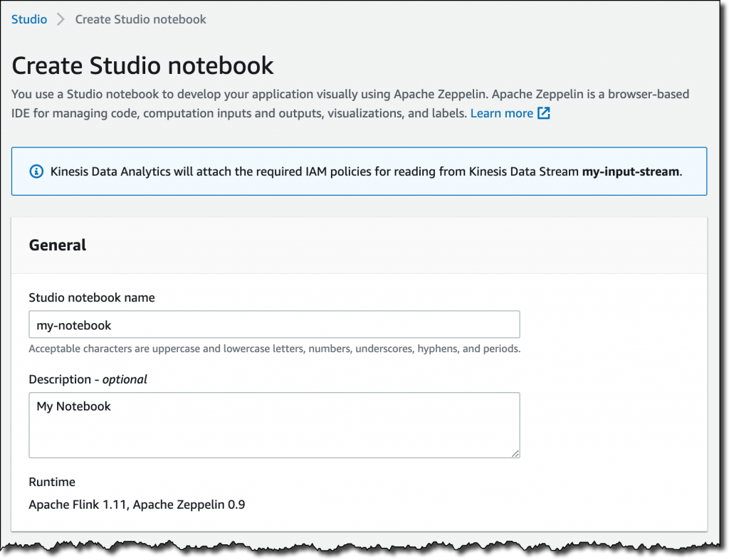Image resolution: width=729 pixels, height=560 pixels.
Task: Click the Studio breadcrumb link
Action: pos(28,19)
